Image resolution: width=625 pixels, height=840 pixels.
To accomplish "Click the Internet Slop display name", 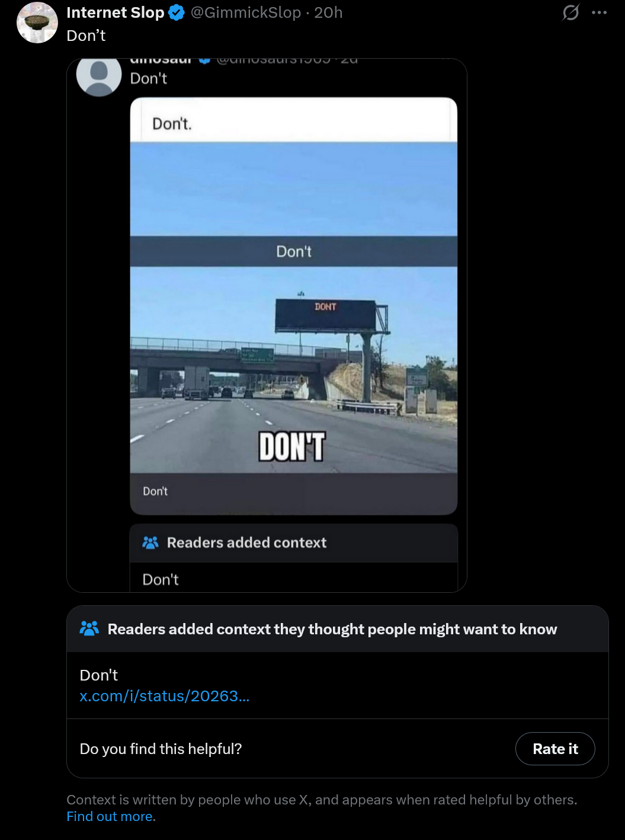I will coord(115,12).
